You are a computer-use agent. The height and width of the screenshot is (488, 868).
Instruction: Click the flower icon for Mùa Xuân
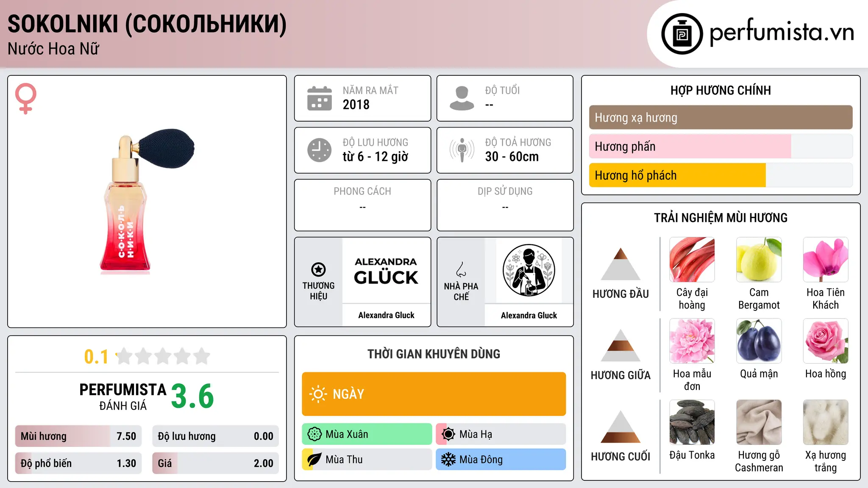(x=314, y=434)
